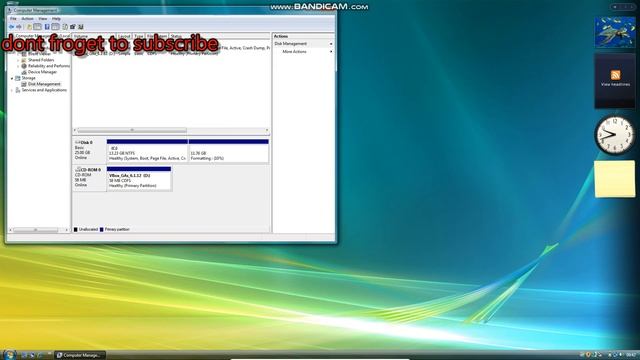This screenshot has height=360, width=640.
Task: Select the C: 13.23 GB NTFS partition
Action: coord(147,151)
